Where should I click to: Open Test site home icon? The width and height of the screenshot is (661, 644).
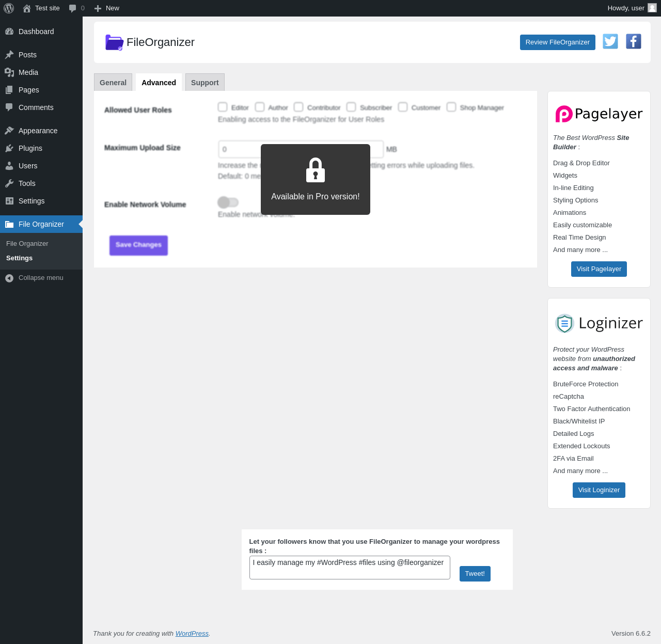pos(27,8)
